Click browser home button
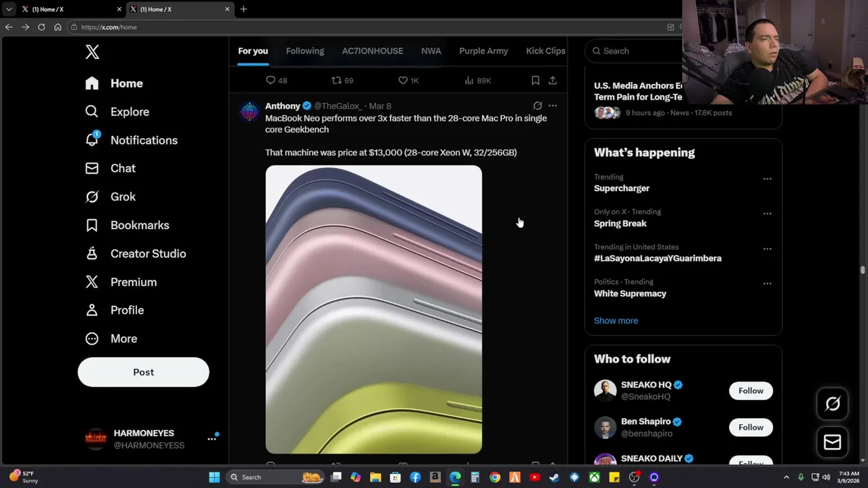The height and width of the screenshot is (488, 868). coord(58,27)
